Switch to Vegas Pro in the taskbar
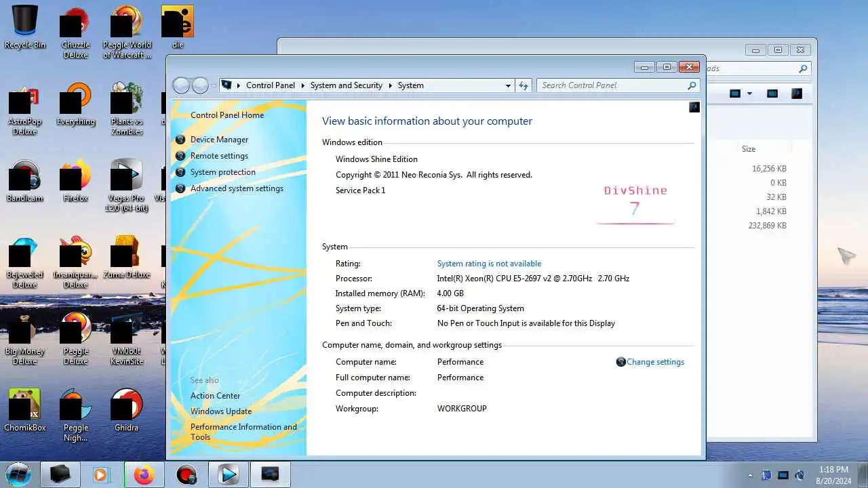Viewport: 868px width, 488px height. (228, 474)
